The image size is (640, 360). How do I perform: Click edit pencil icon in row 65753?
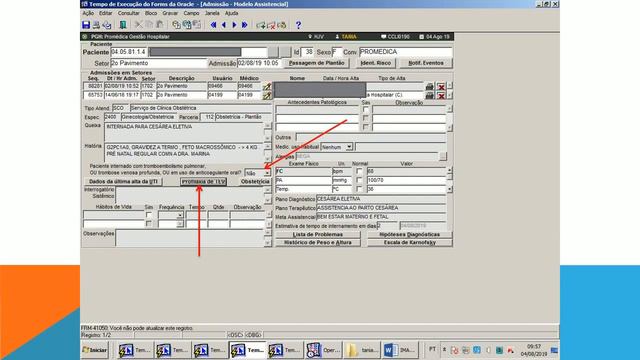coord(267,96)
